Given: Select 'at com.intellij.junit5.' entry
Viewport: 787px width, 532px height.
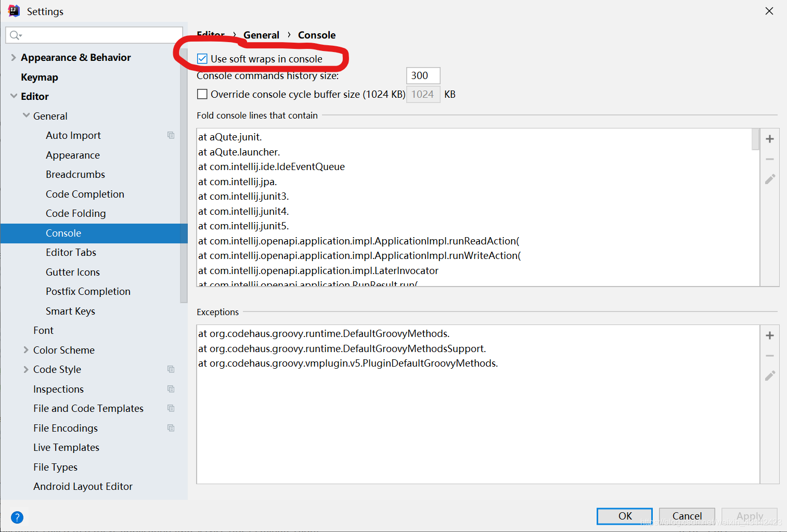Looking at the screenshot, I should [x=243, y=226].
